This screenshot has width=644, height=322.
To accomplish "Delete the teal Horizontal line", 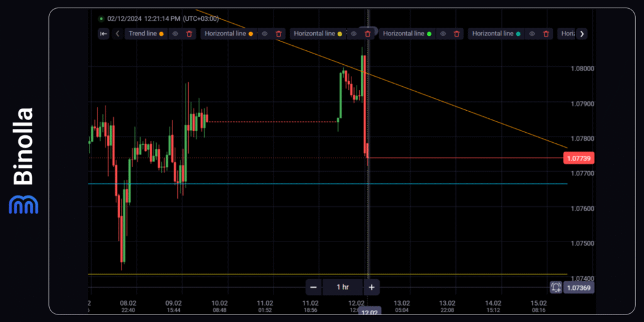I will (x=546, y=34).
